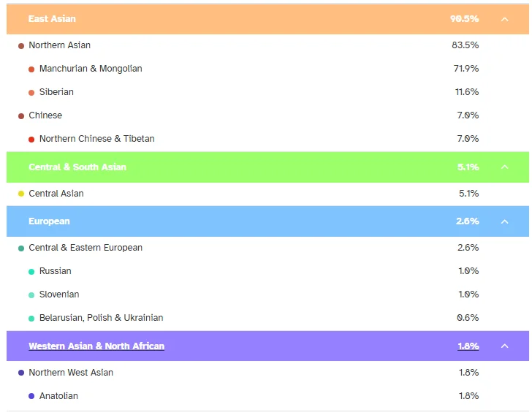Select the Anatolian row

pyautogui.click(x=267, y=396)
